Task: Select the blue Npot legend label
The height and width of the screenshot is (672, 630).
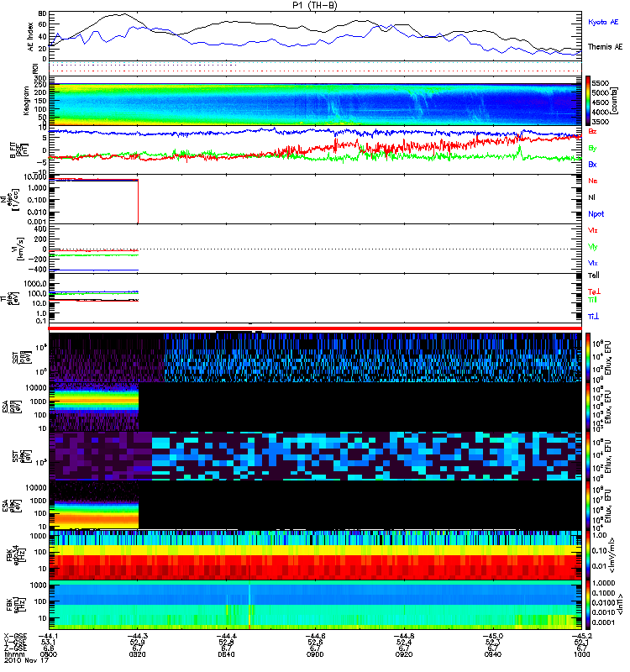Action: pyautogui.click(x=596, y=214)
